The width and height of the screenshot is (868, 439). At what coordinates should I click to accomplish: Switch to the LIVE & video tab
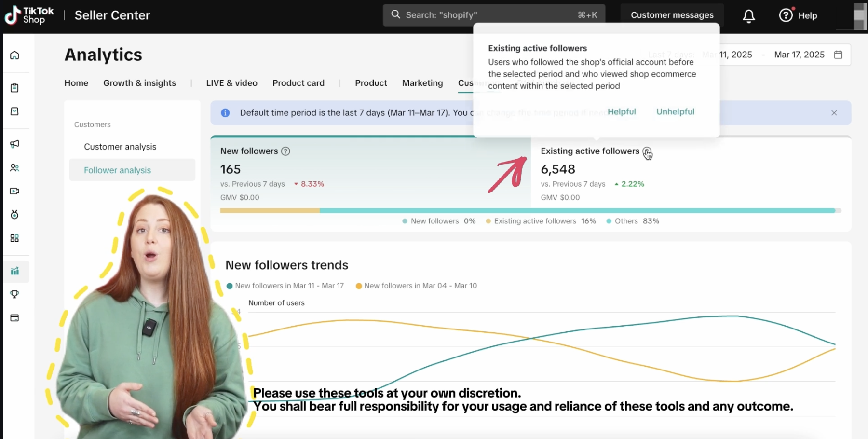[x=231, y=83]
